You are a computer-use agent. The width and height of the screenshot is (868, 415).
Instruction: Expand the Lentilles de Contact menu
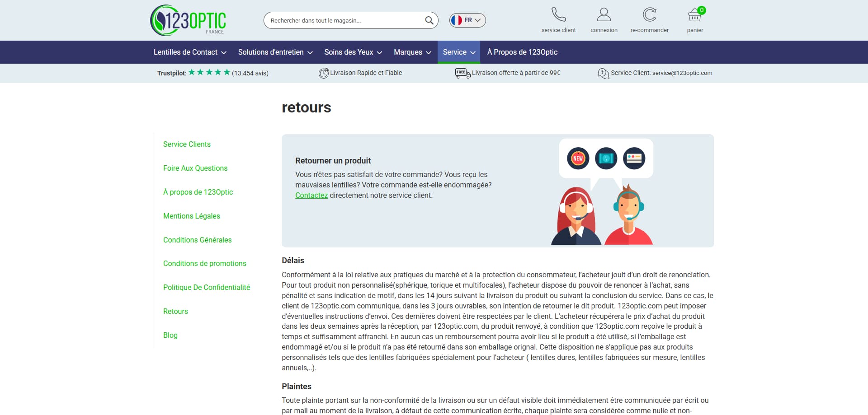[x=190, y=52]
